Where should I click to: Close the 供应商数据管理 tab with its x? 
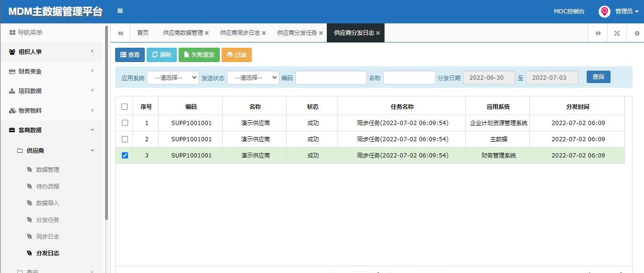click(x=207, y=33)
